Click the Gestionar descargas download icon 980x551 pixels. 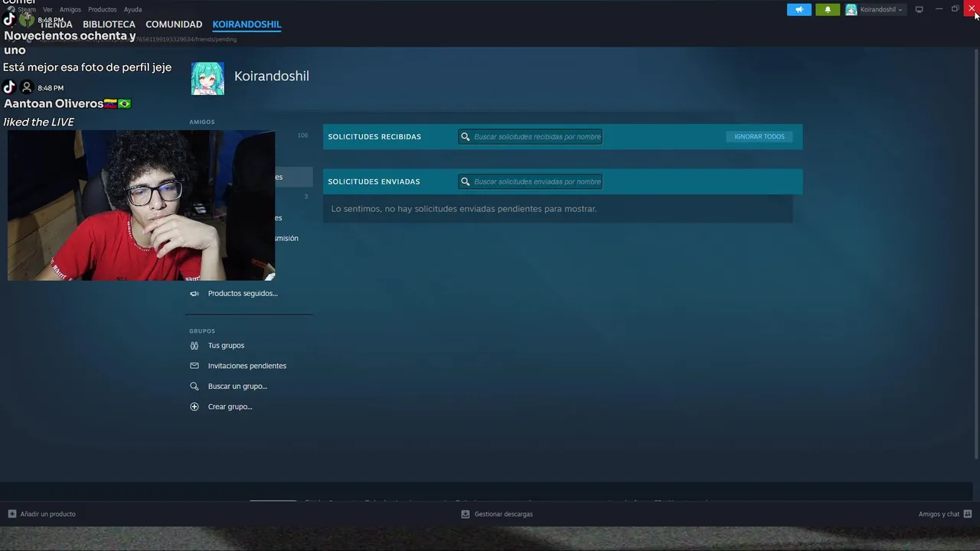[465, 514]
